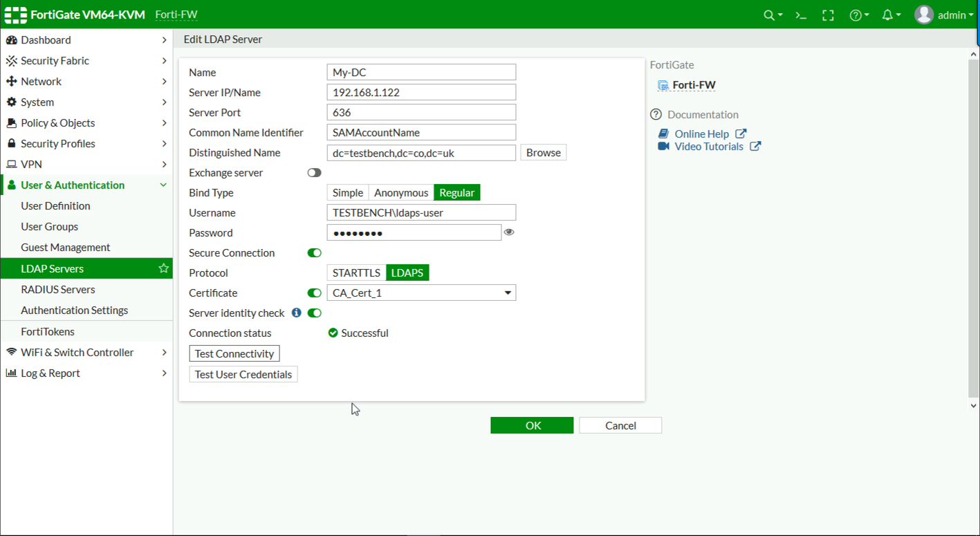The image size is (980, 536).
Task: Open the help menu
Action: click(x=856, y=14)
